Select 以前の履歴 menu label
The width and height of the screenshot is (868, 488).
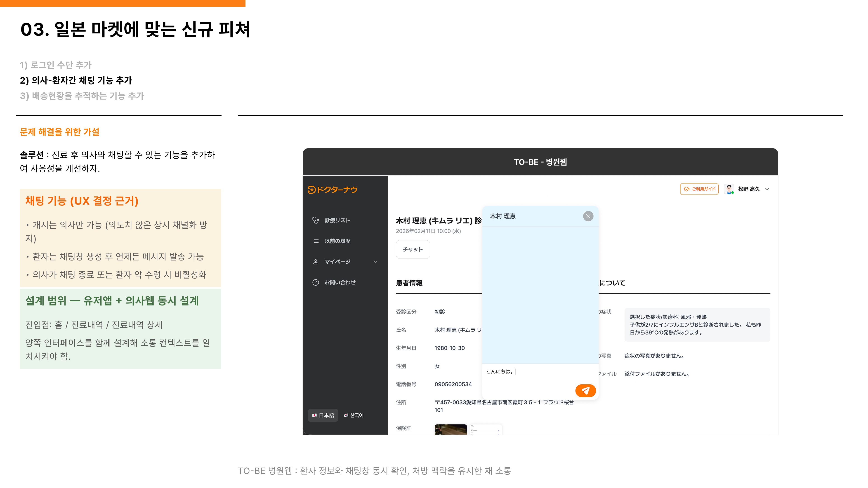pyautogui.click(x=337, y=241)
